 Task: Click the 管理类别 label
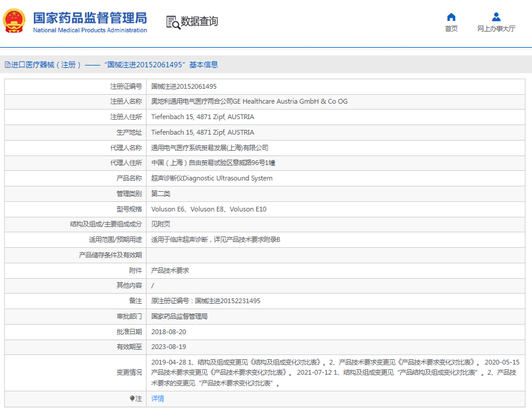click(x=129, y=194)
